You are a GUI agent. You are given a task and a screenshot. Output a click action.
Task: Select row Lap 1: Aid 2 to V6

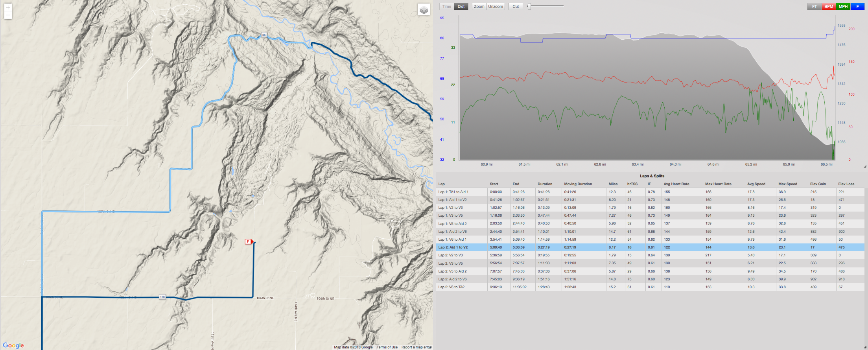[650, 232]
